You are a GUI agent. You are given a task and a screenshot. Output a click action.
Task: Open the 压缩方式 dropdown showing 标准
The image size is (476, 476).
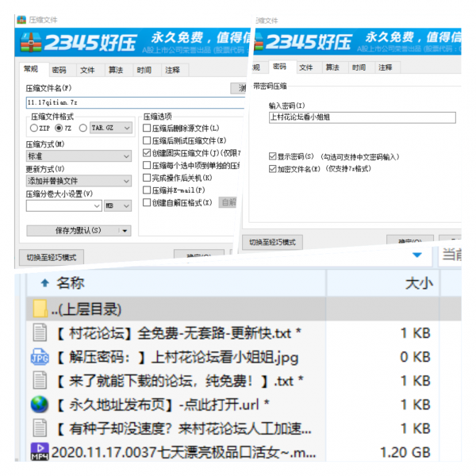(x=79, y=156)
